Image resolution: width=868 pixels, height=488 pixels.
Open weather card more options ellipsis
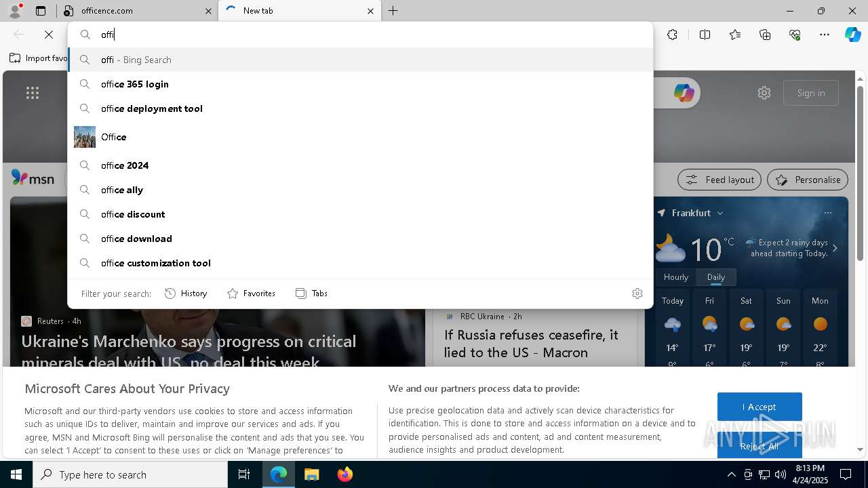click(x=827, y=213)
